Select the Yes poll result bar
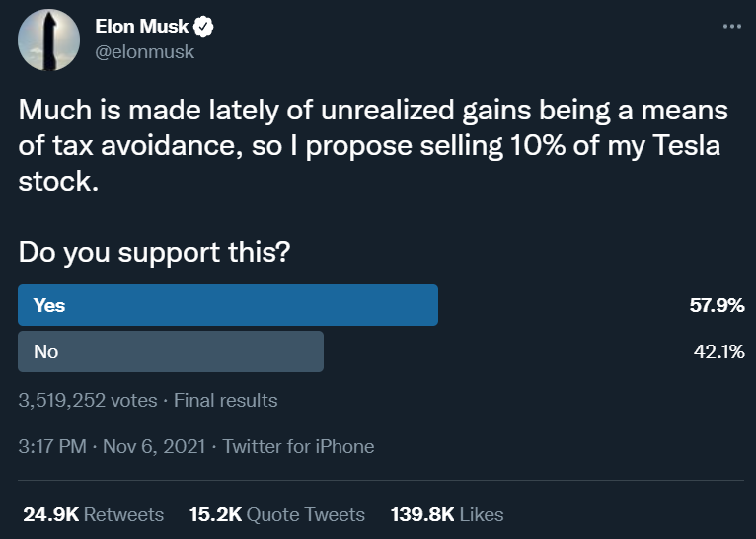The width and height of the screenshot is (756, 539). coord(228,305)
